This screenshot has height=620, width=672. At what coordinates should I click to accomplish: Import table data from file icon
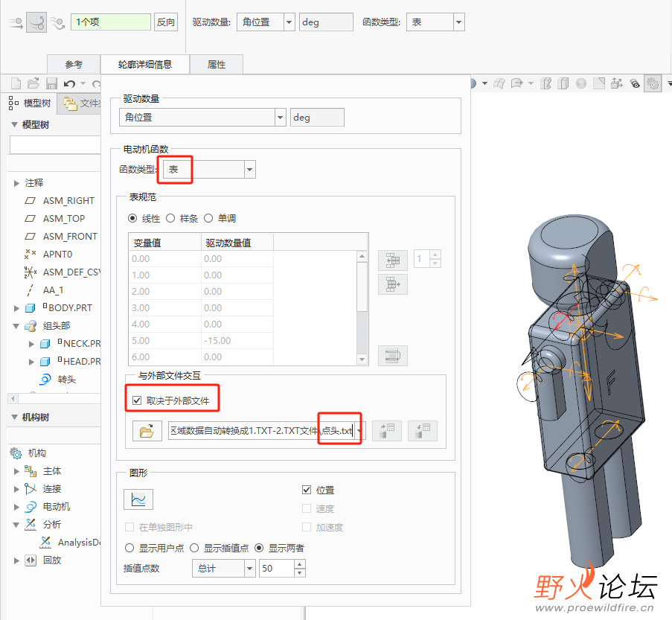pos(386,431)
